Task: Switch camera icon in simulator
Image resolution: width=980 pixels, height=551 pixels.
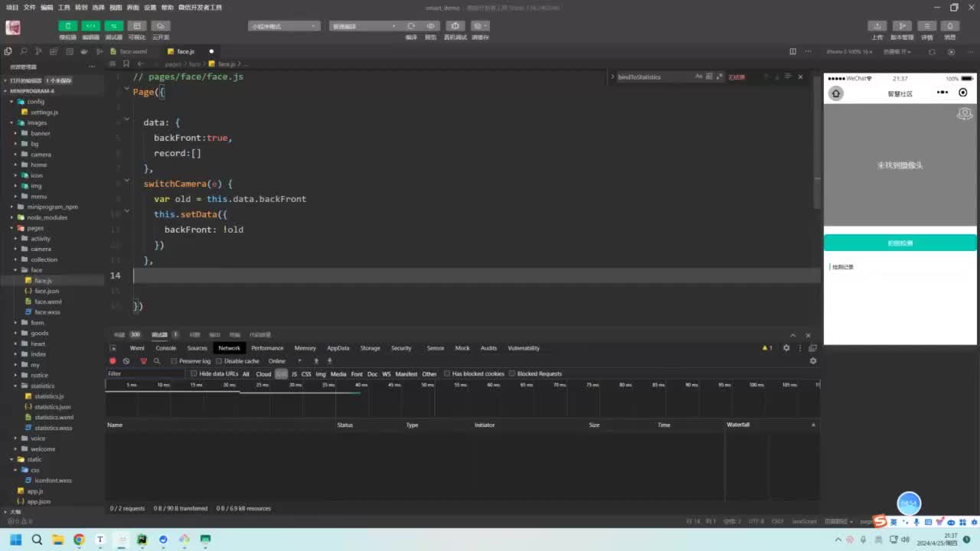Action: tap(965, 114)
